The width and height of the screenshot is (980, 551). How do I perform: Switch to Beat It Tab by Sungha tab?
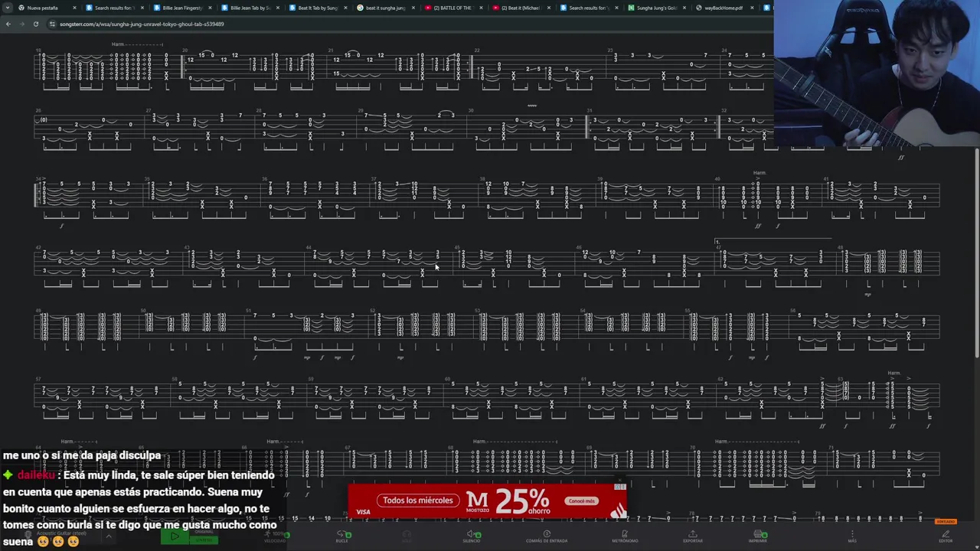[x=318, y=8]
